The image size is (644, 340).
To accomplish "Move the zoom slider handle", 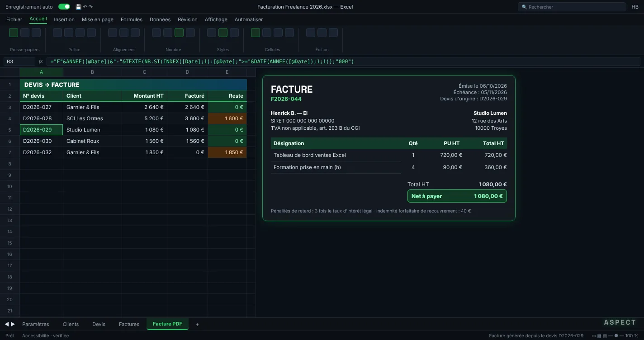I will click(616, 336).
